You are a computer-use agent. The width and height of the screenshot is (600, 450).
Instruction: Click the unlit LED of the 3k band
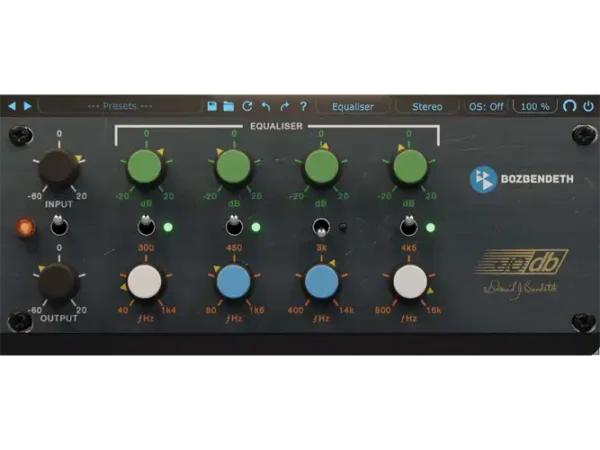tap(343, 228)
